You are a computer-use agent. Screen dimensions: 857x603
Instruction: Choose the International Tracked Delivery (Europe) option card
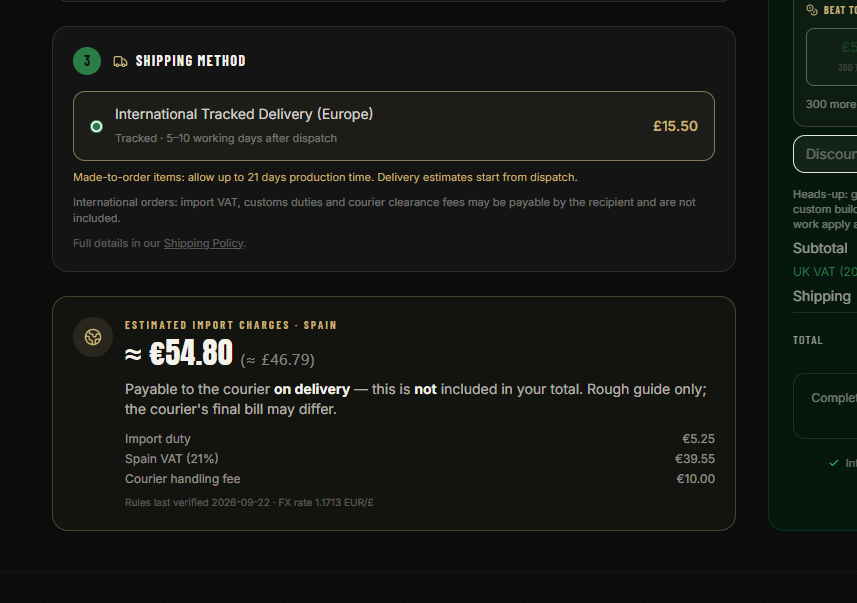click(x=394, y=126)
